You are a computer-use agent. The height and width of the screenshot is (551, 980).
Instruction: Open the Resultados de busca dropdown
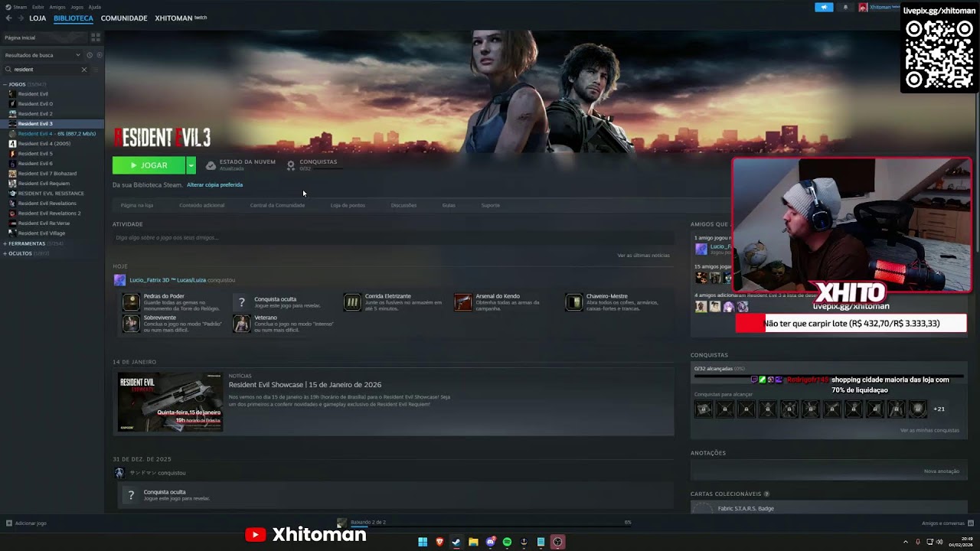point(42,55)
